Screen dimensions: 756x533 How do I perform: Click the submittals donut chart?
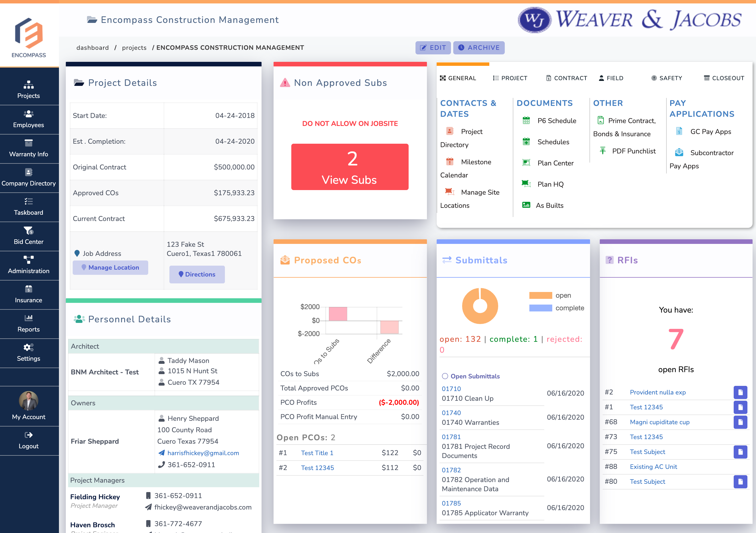(480, 306)
